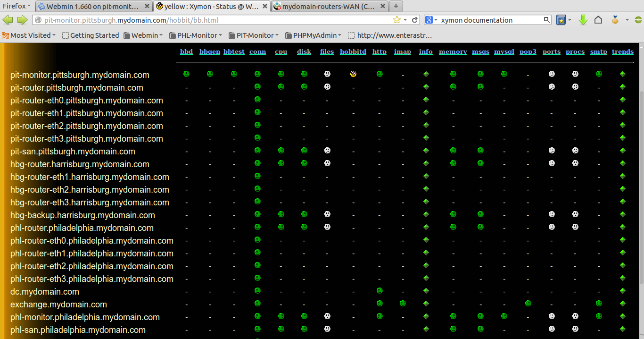The image size is (644, 339).
Task: Click the memory status icon for hbg-router
Action: click(453, 163)
